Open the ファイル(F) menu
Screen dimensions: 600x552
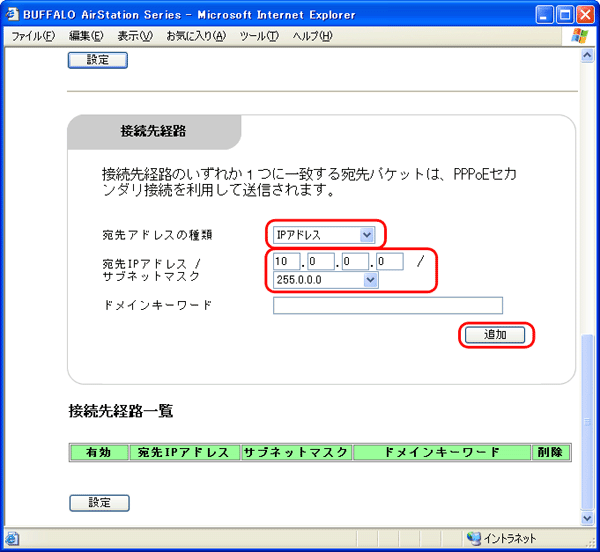click(x=33, y=36)
